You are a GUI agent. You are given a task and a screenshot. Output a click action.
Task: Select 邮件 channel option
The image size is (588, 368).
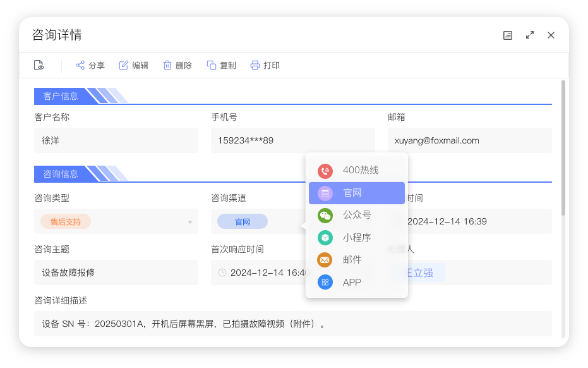pyautogui.click(x=357, y=260)
